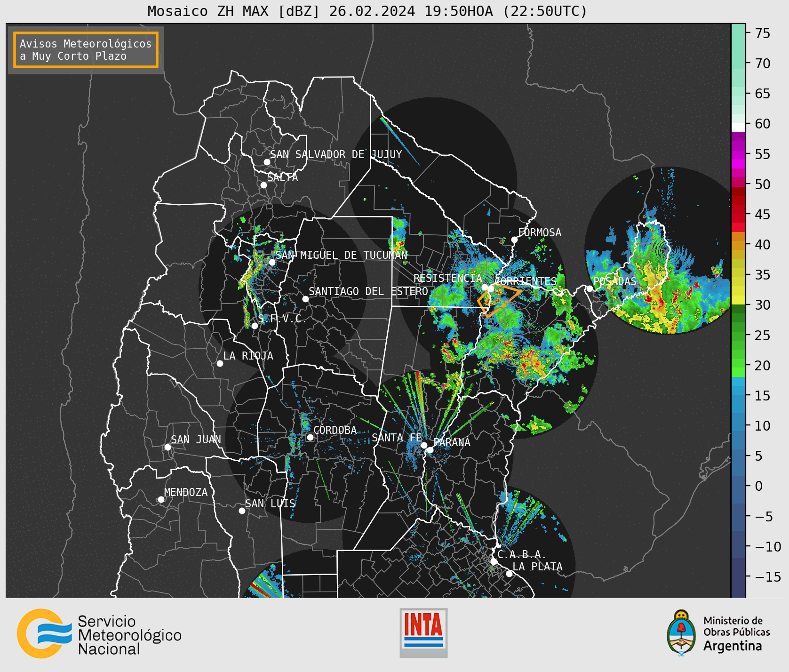The height and width of the screenshot is (672, 789).
Task: Click the Posadas city marker dot
Action: click(x=590, y=288)
